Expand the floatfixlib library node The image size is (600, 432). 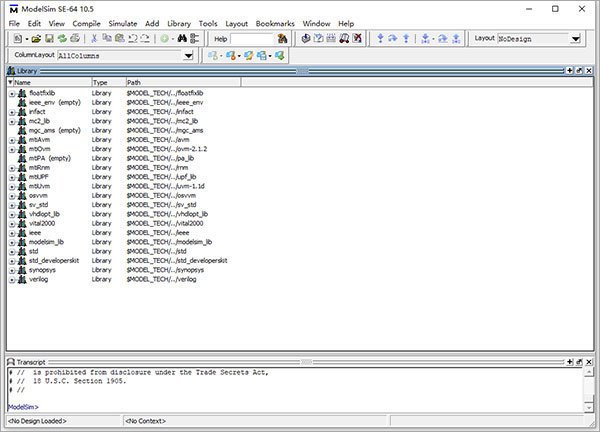[12, 94]
